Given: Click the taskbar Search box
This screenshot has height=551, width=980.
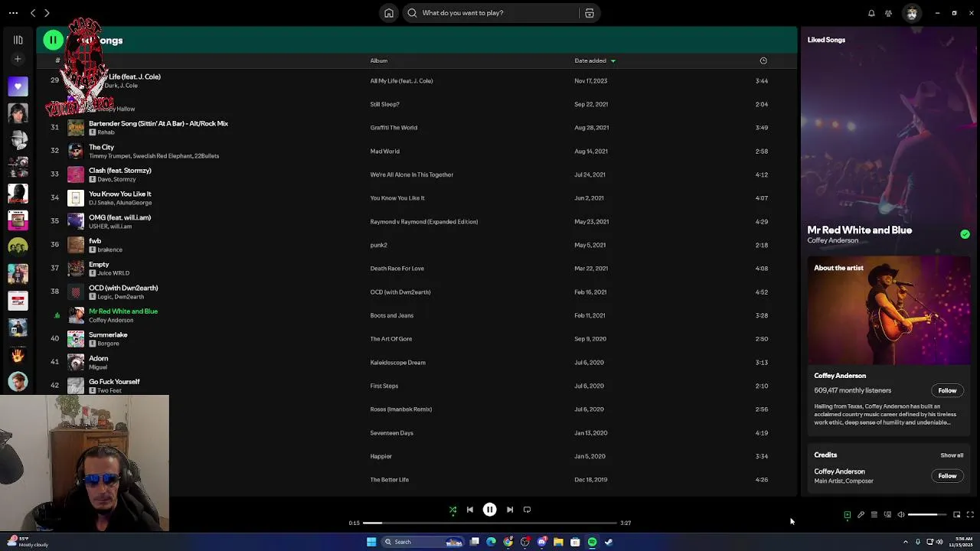Looking at the screenshot, I should point(424,542).
